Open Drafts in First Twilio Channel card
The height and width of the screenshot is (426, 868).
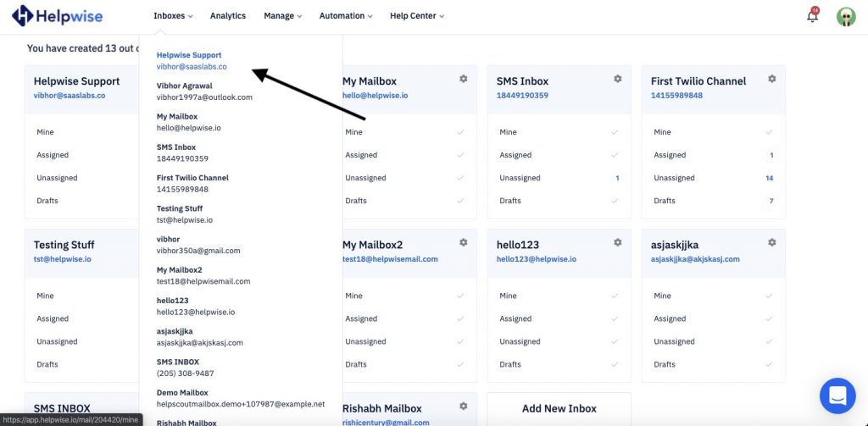point(714,201)
